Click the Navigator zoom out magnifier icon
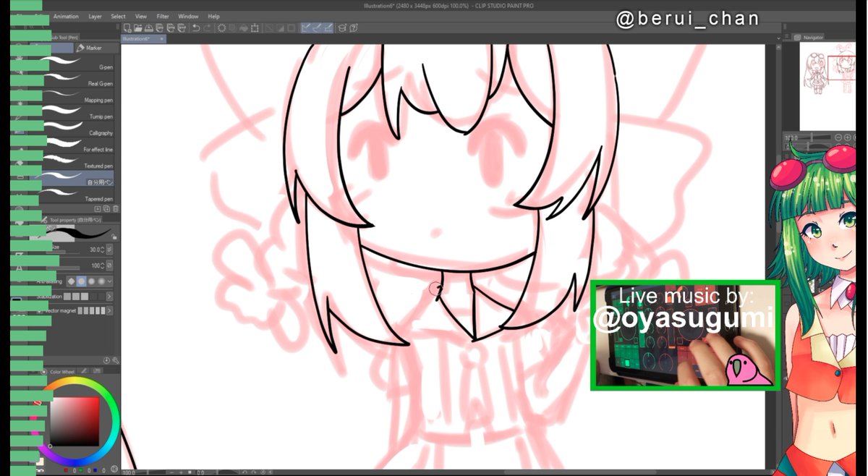 pos(838,137)
